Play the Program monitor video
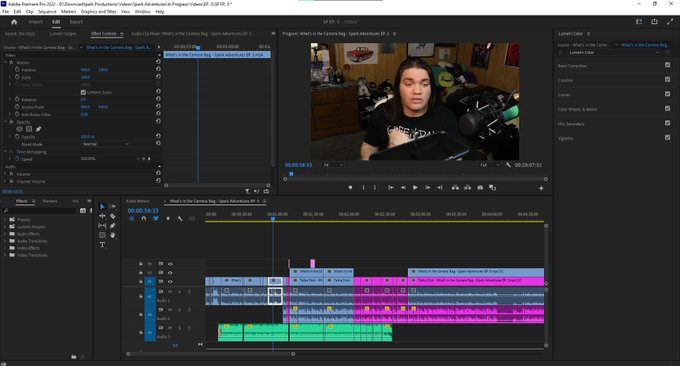The width and height of the screenshot is (680, 366). [x=415, y=188]
